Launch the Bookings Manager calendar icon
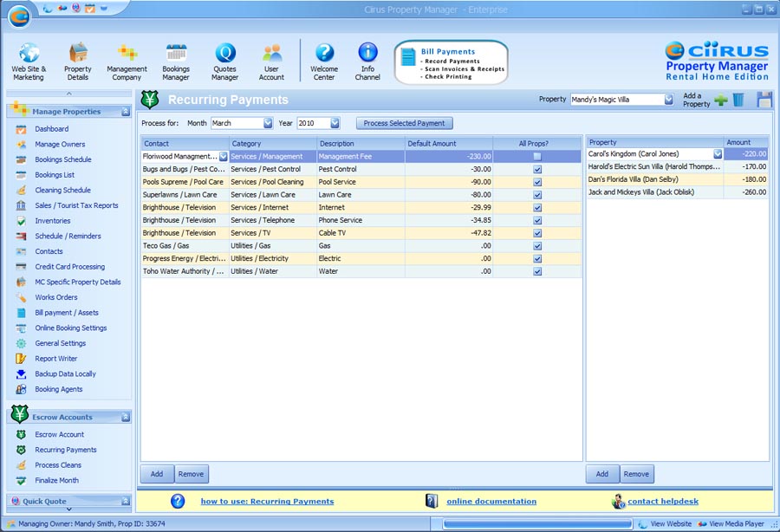This screenshot has height=532, width=780. tap(176, 53)
